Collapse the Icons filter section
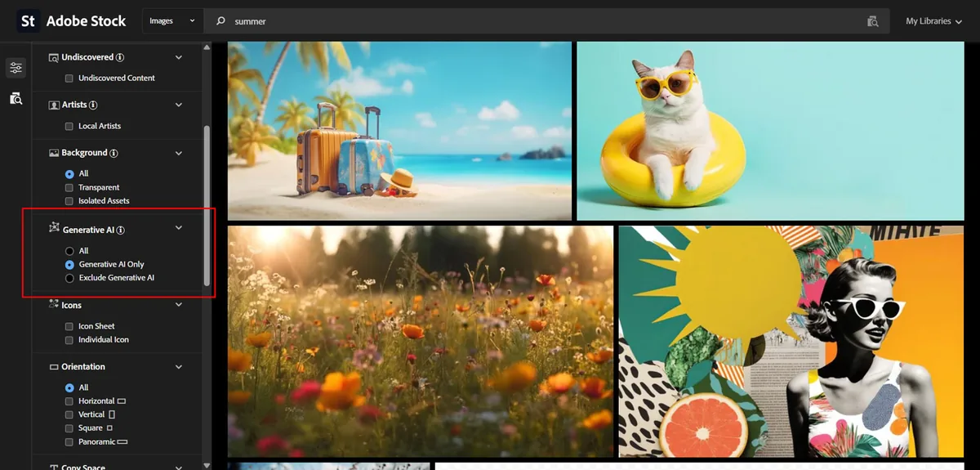This screenshot has height=470, width=980. point(179,305)
